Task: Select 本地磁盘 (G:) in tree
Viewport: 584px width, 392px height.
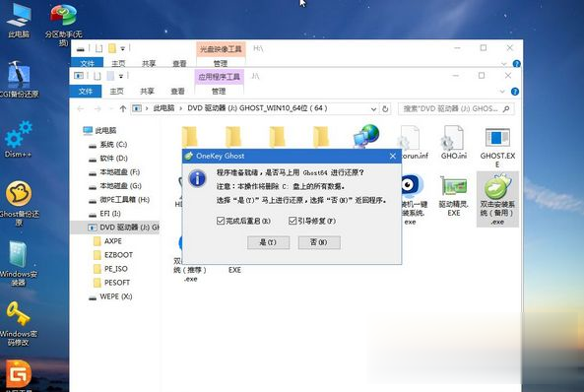Action: coord(120,186)
